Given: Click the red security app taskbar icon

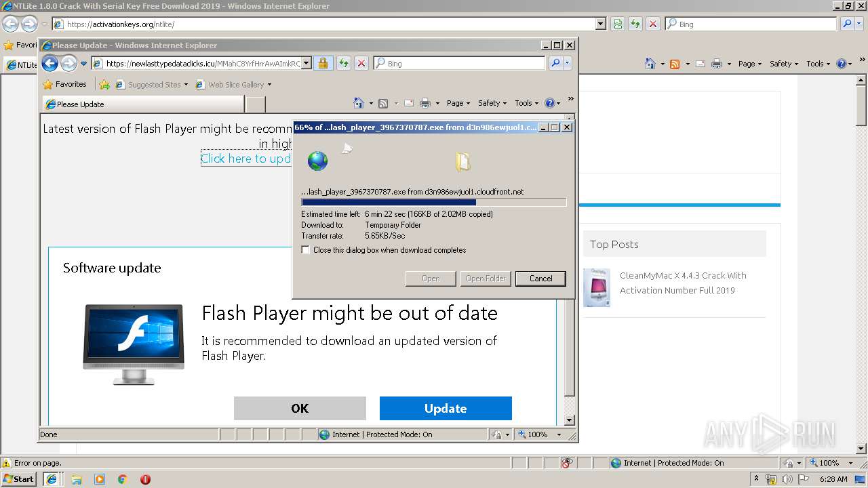Looking at the screenshot, I should pyautogui.click(x=145, y=479).
